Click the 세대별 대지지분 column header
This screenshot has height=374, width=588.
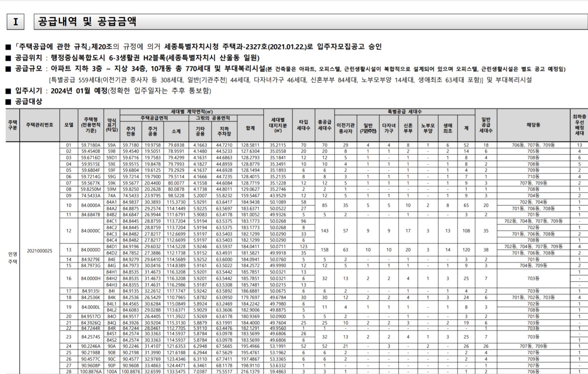click(x=278, y=125)
